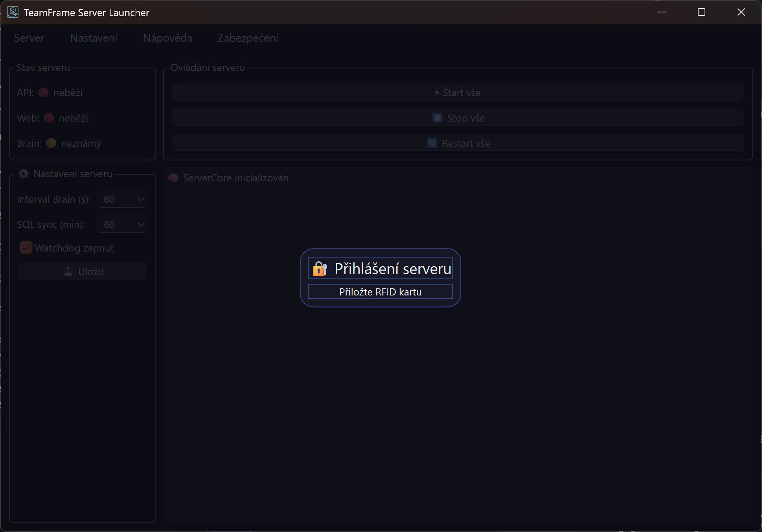Click the gear icon beside Nastavení serveru
This screenshot has height=532, width=762.
pyautogui.click(x=24, y=174)
